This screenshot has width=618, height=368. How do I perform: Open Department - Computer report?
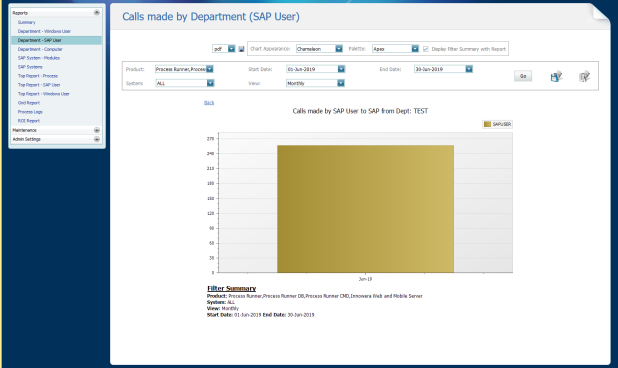tap(40, 49)
